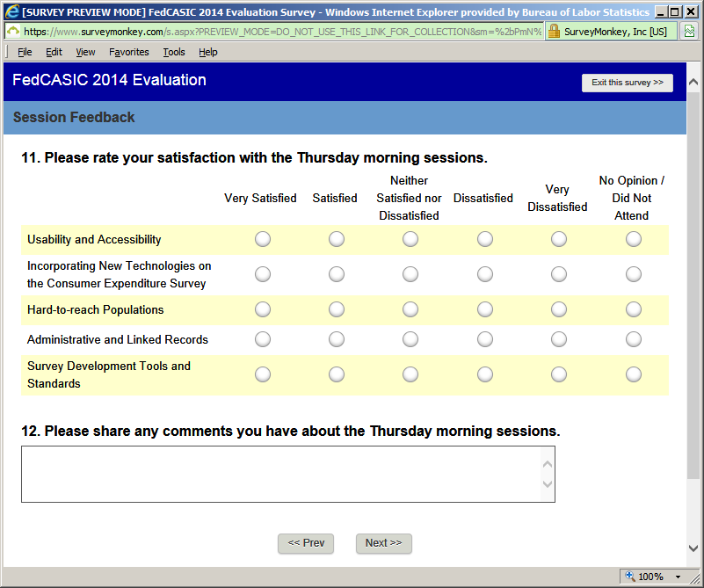Screen dimensions: 704x588
Task: Select Neither for Consumer Expenditure Survey session
Action: pyautogui.click(x=410, y=274)
